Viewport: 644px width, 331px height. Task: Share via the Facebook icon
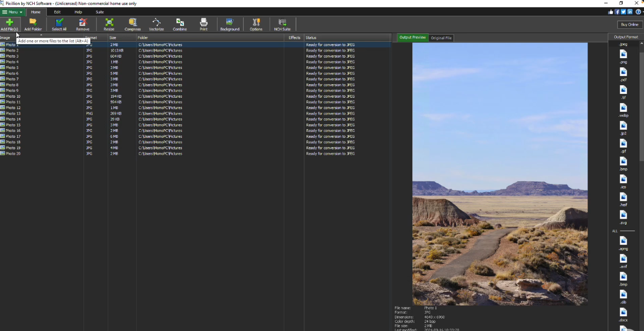click(x=617, y=12)
